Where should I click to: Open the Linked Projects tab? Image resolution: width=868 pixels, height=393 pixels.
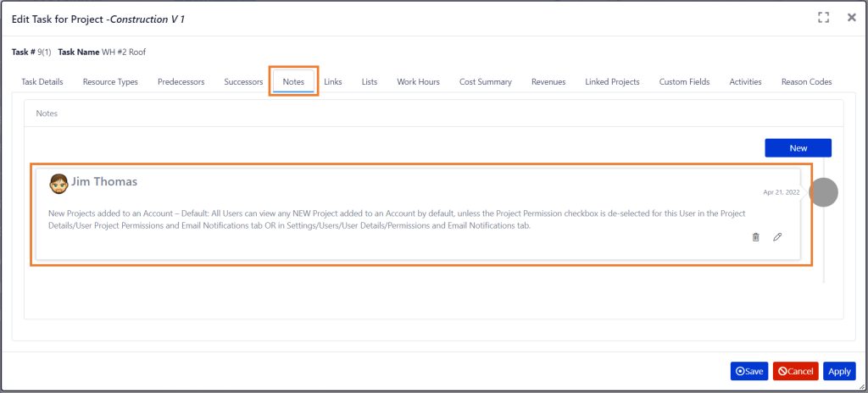click(612, 82)
